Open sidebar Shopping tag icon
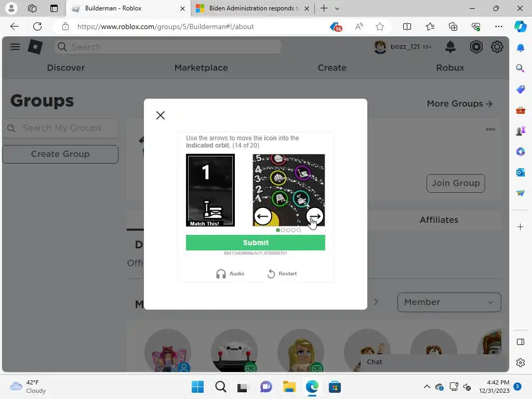Viewport: 532px width, 399px height. [520, 89]
